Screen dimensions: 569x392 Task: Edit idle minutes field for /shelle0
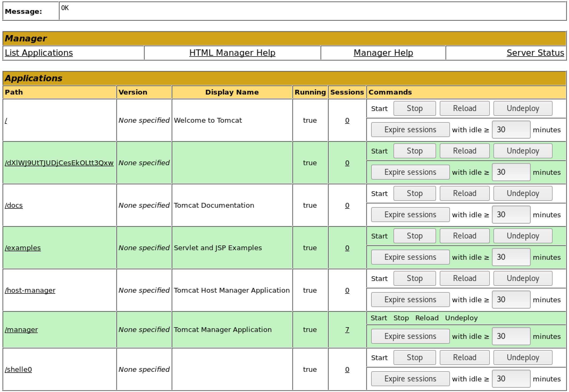coord(511,379)
